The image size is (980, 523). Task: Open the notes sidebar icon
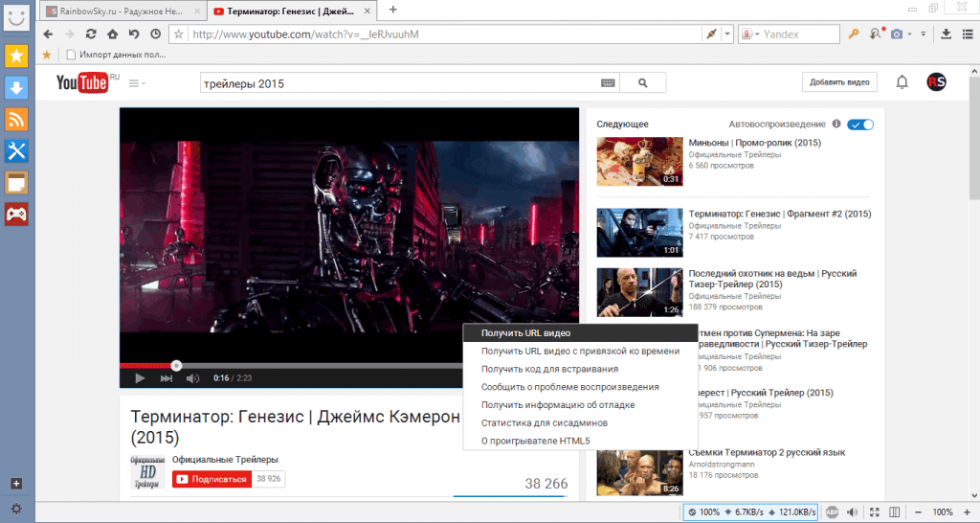(x=16, y=183)
